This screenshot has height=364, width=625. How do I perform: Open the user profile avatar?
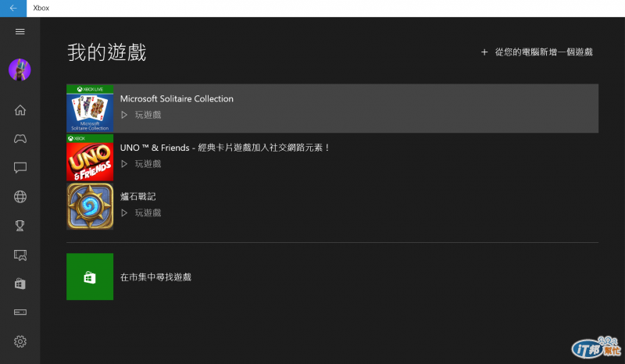tap(20, 70)
